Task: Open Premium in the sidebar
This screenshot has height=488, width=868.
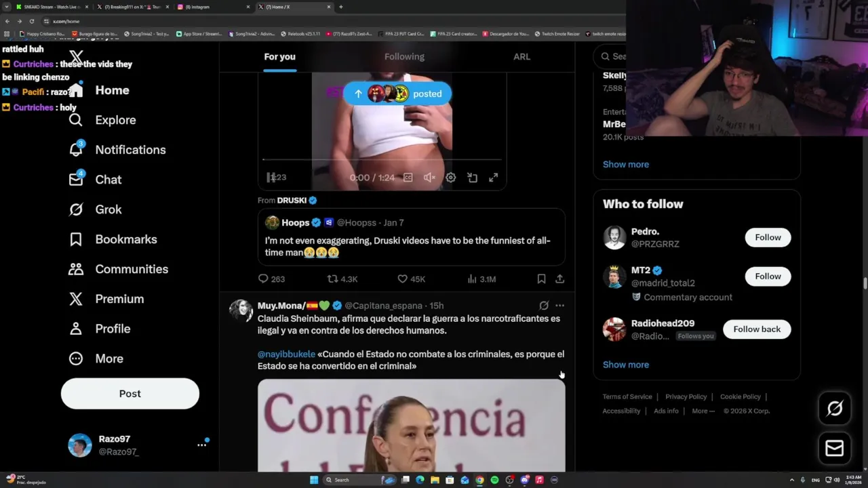Action: pos(106,299)
